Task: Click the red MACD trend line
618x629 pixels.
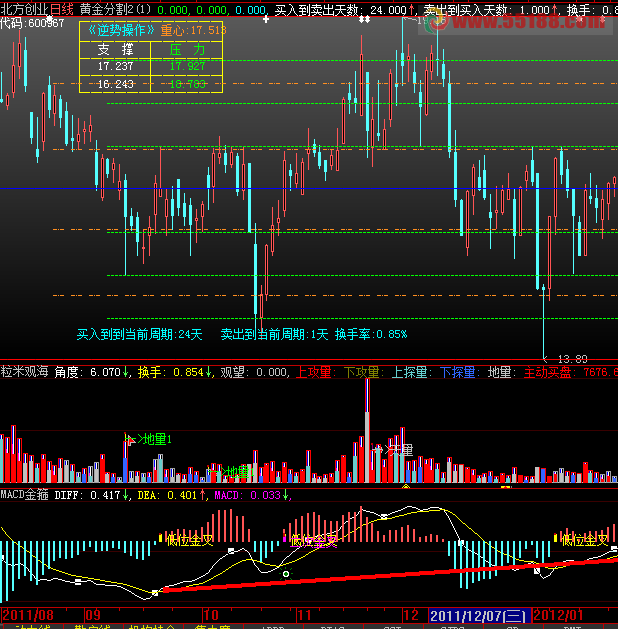Action: click(x=391, y=575)
